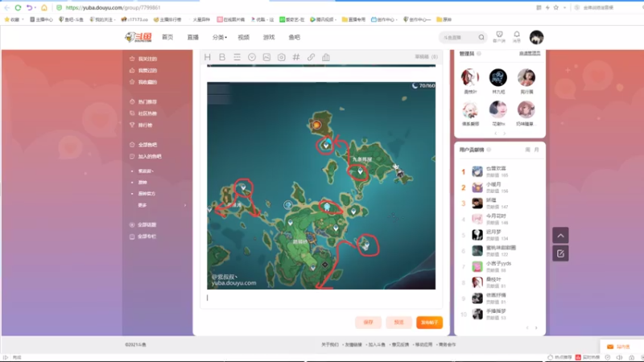Go to previous page of administrators
The image size is (644, 362).
(496, 134)
